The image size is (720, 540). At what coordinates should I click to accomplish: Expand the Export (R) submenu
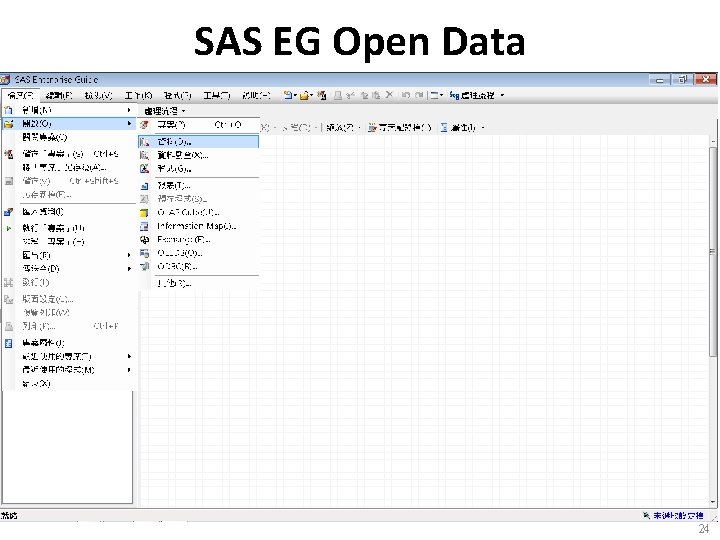click(x=69, y=255)
